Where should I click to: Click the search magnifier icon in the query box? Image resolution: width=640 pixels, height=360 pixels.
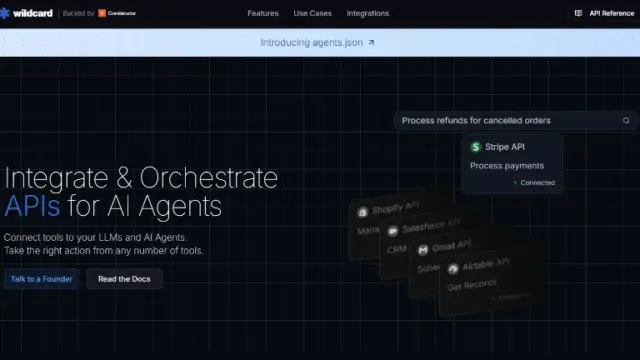click(626, 120)
